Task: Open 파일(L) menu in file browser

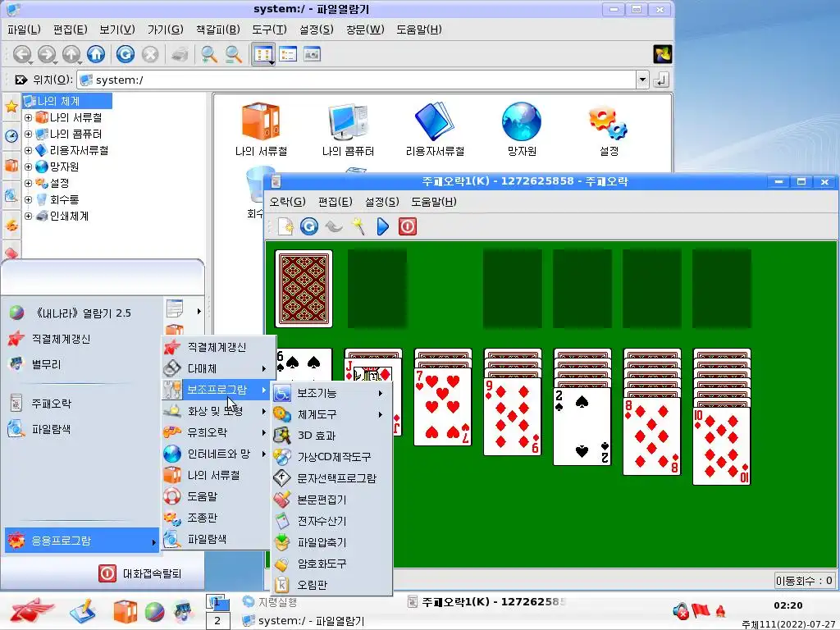Action: tap(24, 30)
